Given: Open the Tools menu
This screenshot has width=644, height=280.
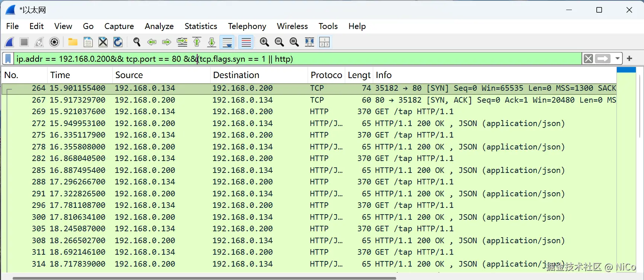Looking at the screenshot, I should [x=328, y=26].
